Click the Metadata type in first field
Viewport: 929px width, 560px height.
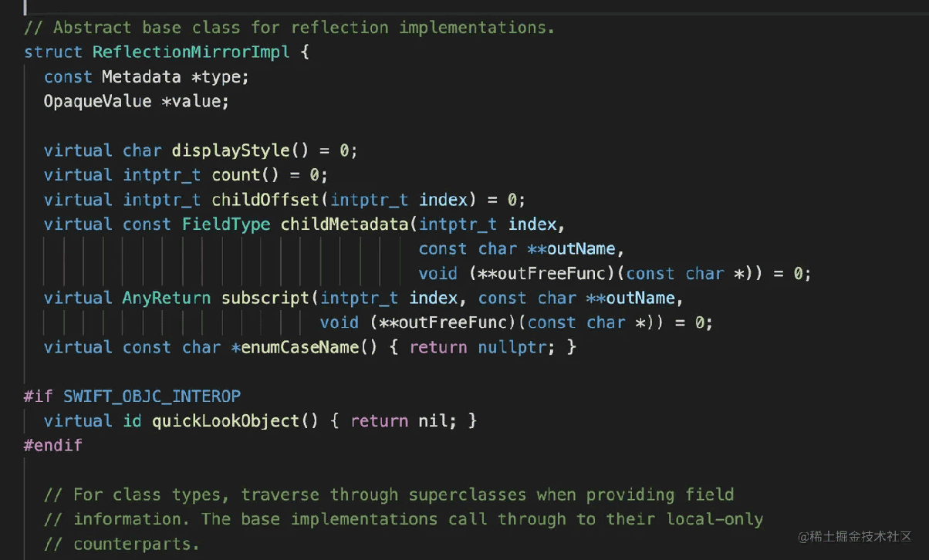coord(137,77)
